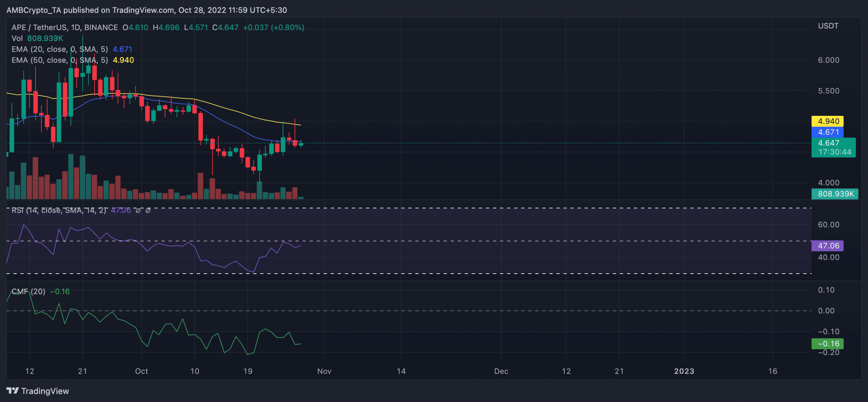This screenshot has width=868, height=402.
Task: Click the purple 47.06 RSI value label
Action: (x=827, y=246)
